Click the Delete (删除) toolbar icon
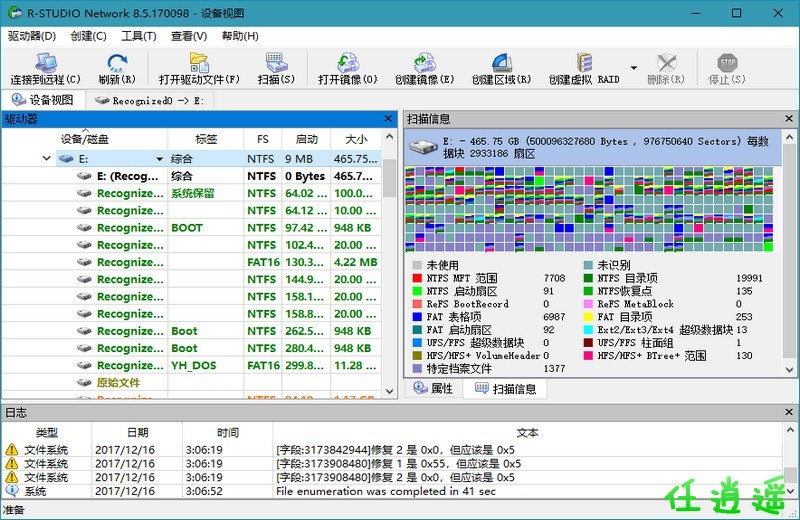800x520 pixels. pos(666,63)
